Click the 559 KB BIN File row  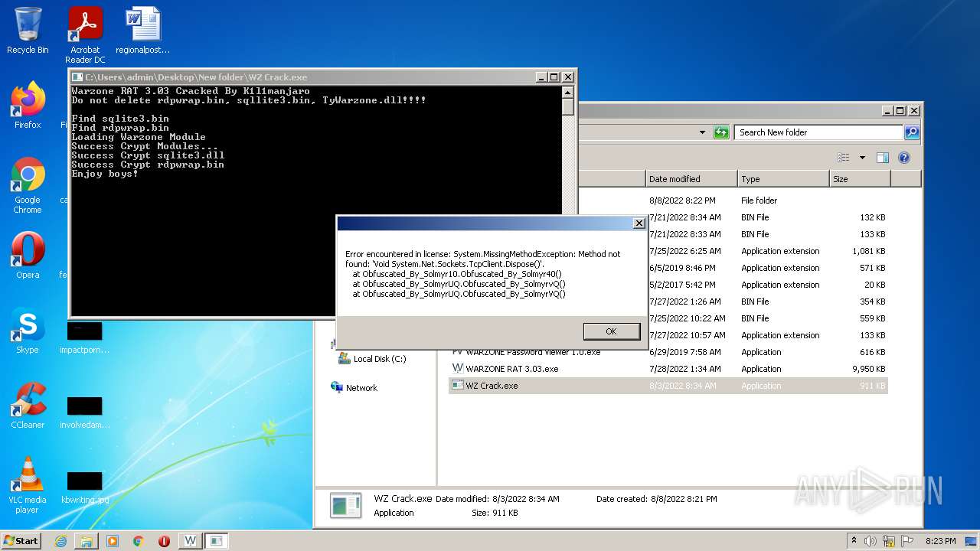pos(767,318)
